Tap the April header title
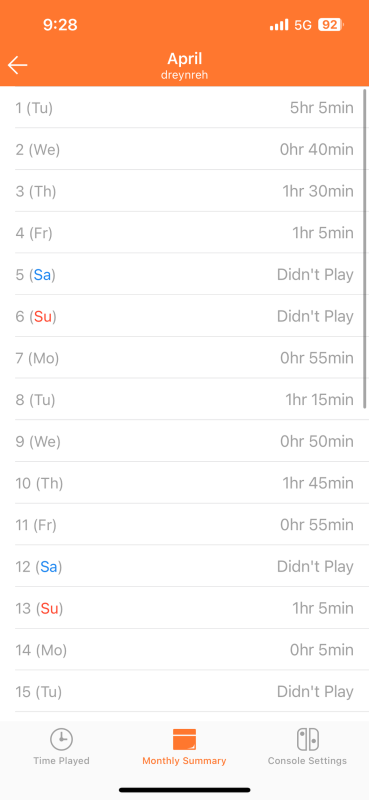Screen dimensions: 369x800 point(184,59)
